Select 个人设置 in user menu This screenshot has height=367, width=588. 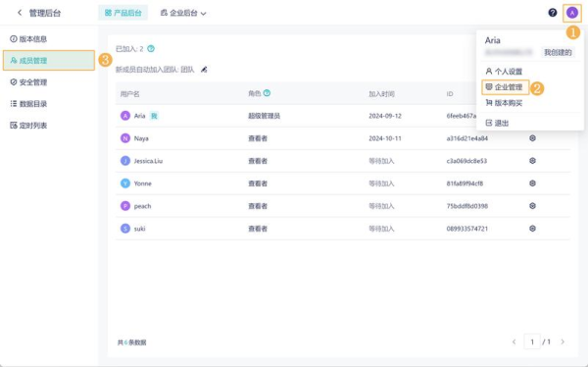[x=504, y=72]
